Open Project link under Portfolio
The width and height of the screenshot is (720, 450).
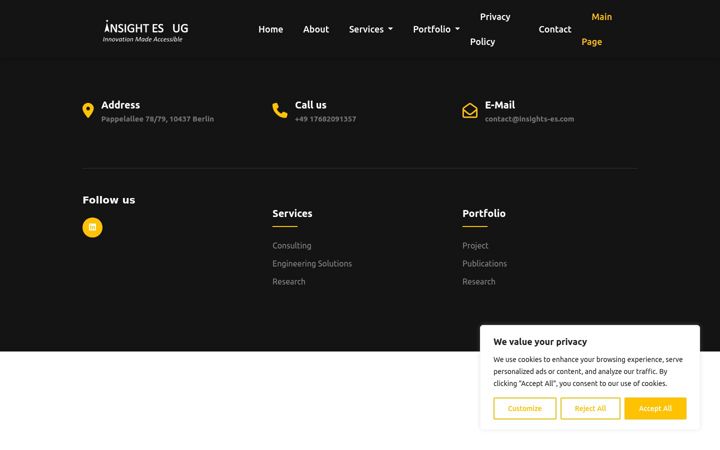475,246
